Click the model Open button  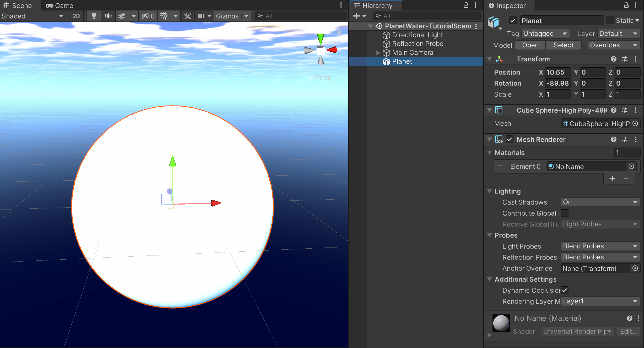pyautogui.click(x=530, y=45)
